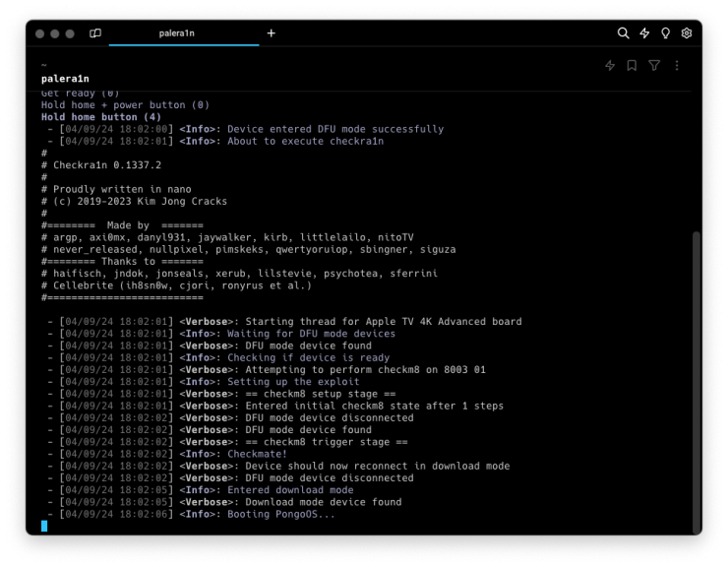Add a new tab with plus button
Screen dimensions: 728x567
tap(272, 33)
